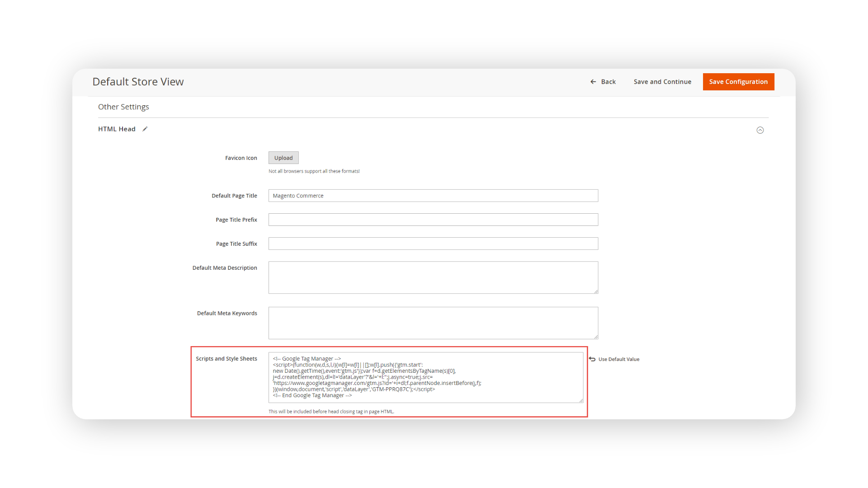
Task: Click the Other Settings heading
Action: (123, 107)
